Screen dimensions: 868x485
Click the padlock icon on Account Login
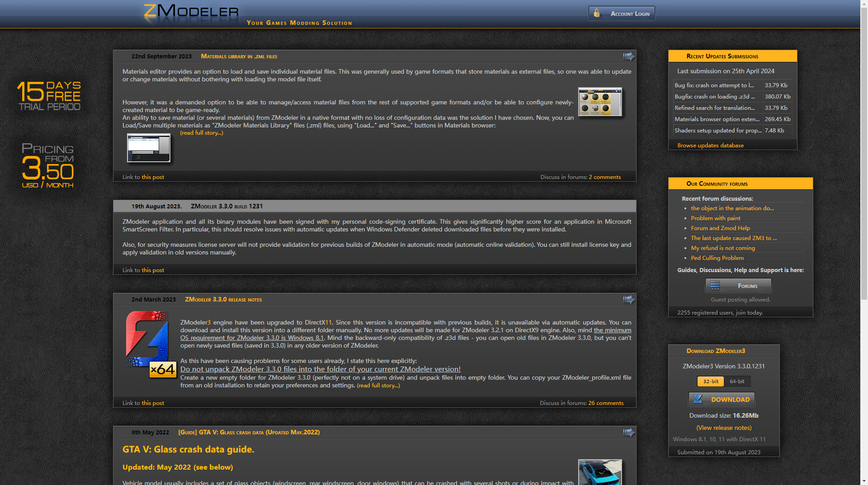[597, 13]
